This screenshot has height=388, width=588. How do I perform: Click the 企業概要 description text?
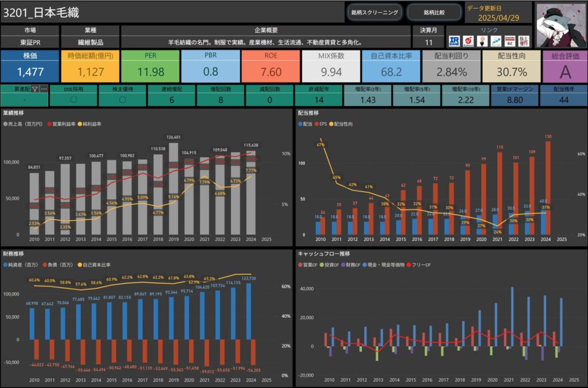[265, 42]
